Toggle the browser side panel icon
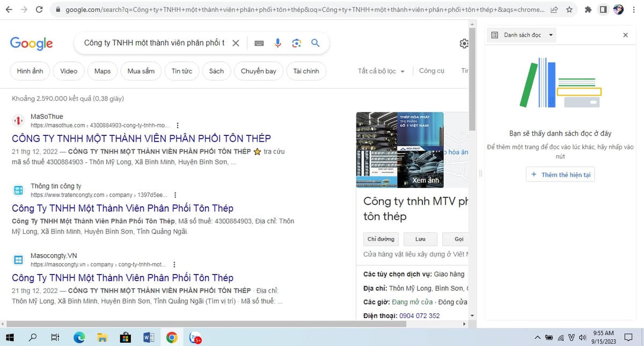 click(x=603, y=9)
